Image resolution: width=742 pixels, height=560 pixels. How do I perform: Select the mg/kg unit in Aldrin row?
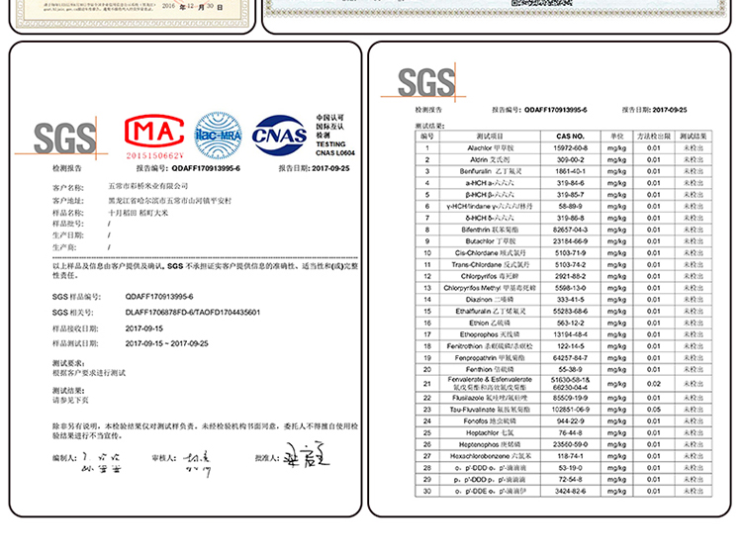click(616, 159)
